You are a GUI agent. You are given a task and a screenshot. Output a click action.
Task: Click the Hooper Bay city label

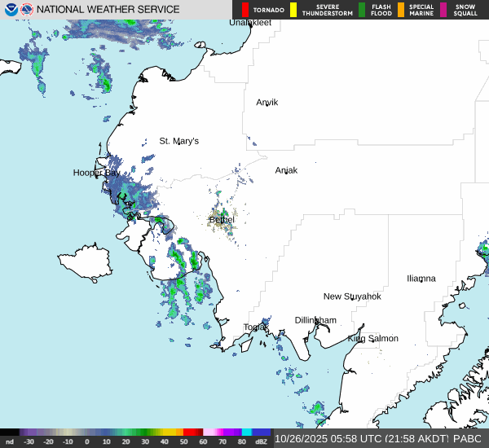click(96, 173)
